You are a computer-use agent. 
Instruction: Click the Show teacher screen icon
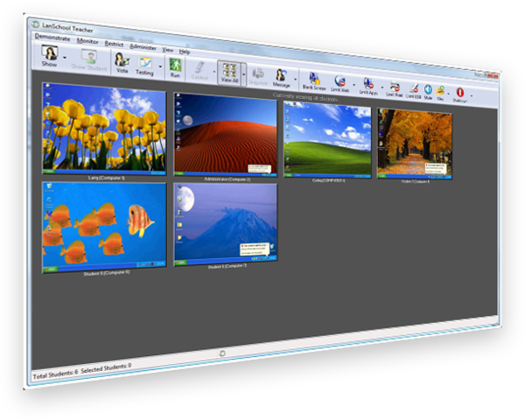point(50,52)
